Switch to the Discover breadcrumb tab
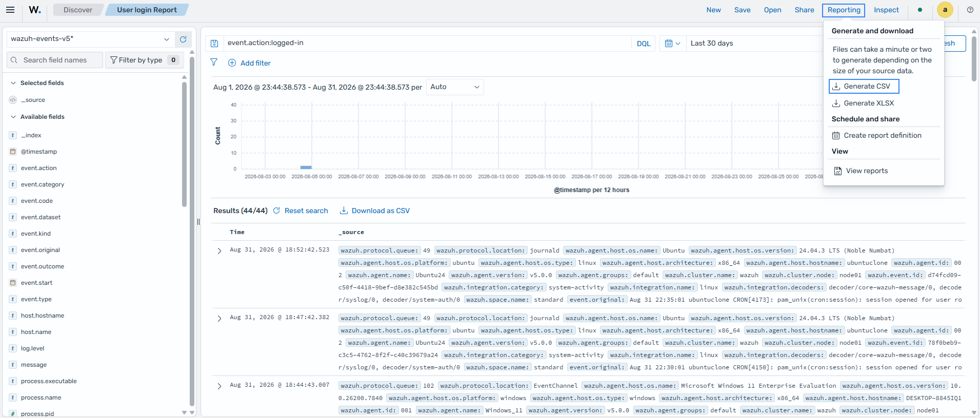The height and width of the screenshot is (418, 980). (x=78, y=10)
